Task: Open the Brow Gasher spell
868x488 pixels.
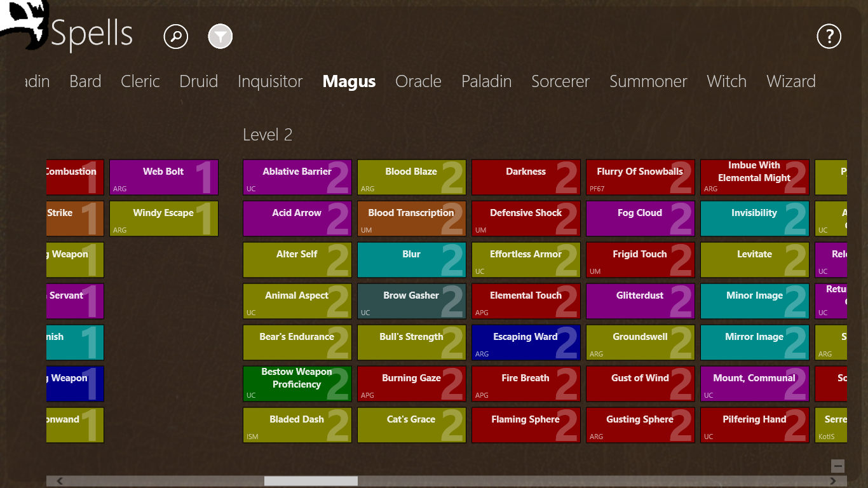Action: (x=412, y=301)
